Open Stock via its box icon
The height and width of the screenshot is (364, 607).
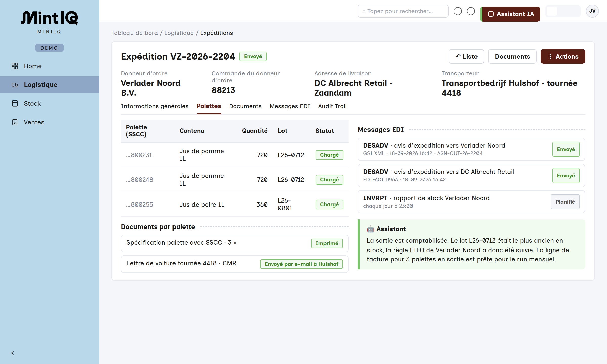15,103
